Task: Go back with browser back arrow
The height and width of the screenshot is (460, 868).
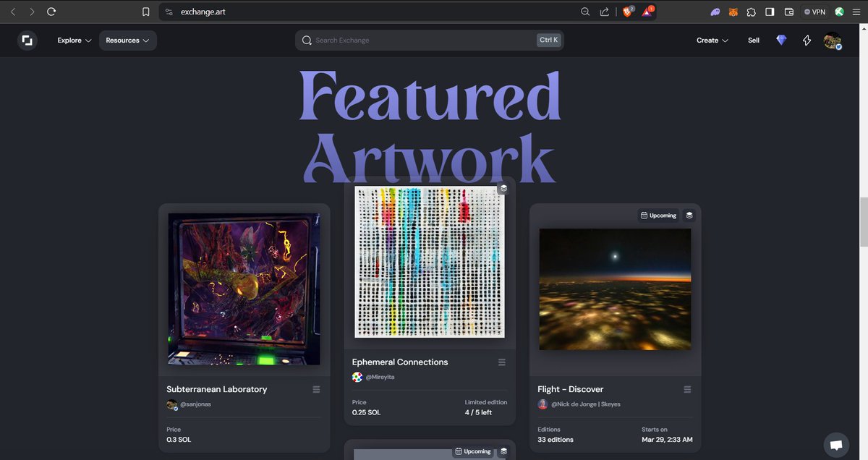Action: coord(13,12)
